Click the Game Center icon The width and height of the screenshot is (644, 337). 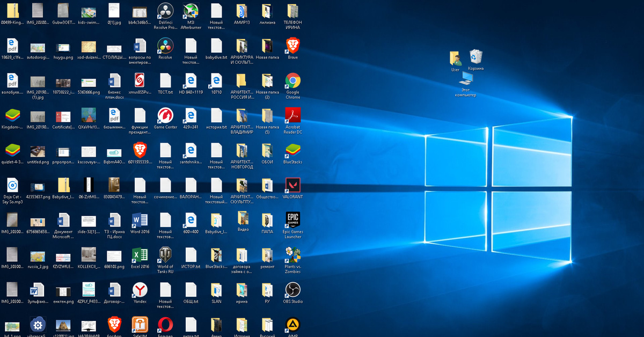(x=165, y=115)
